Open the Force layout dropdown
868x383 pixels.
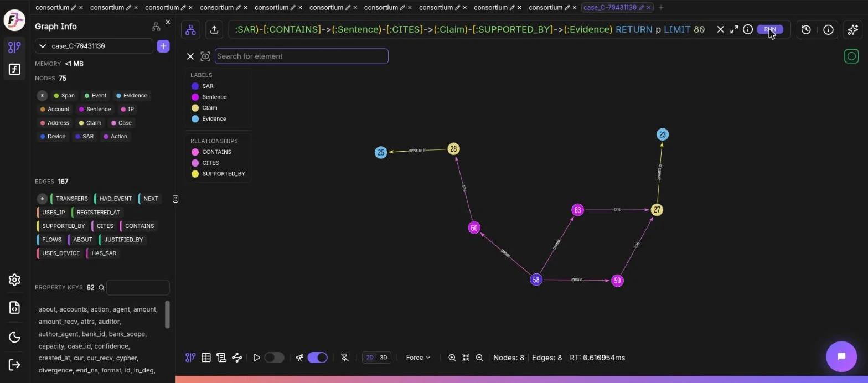coord(418,358)
